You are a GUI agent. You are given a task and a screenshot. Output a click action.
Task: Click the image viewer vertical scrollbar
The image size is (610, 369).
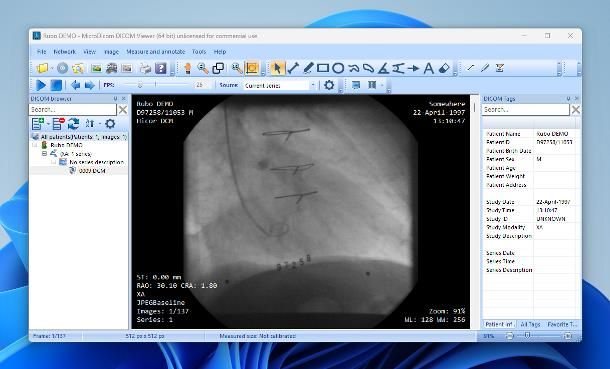[x=474, y=212]
